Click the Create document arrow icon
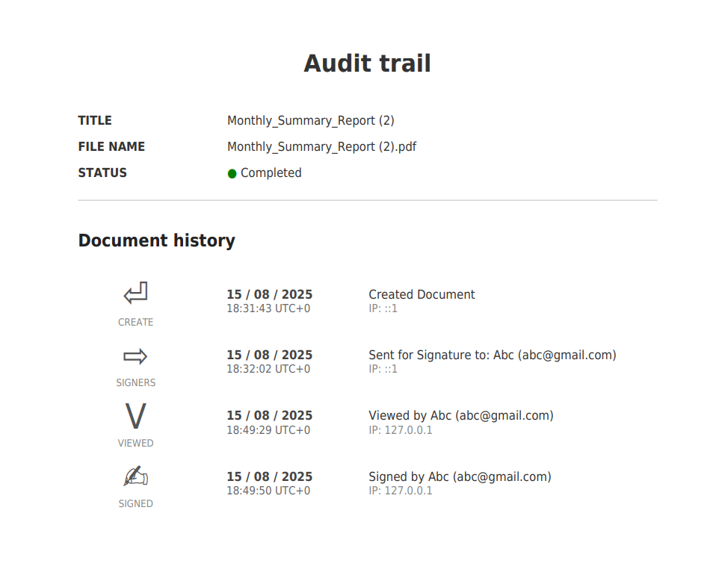The image size is (728, 587). [x=135, y=293]
